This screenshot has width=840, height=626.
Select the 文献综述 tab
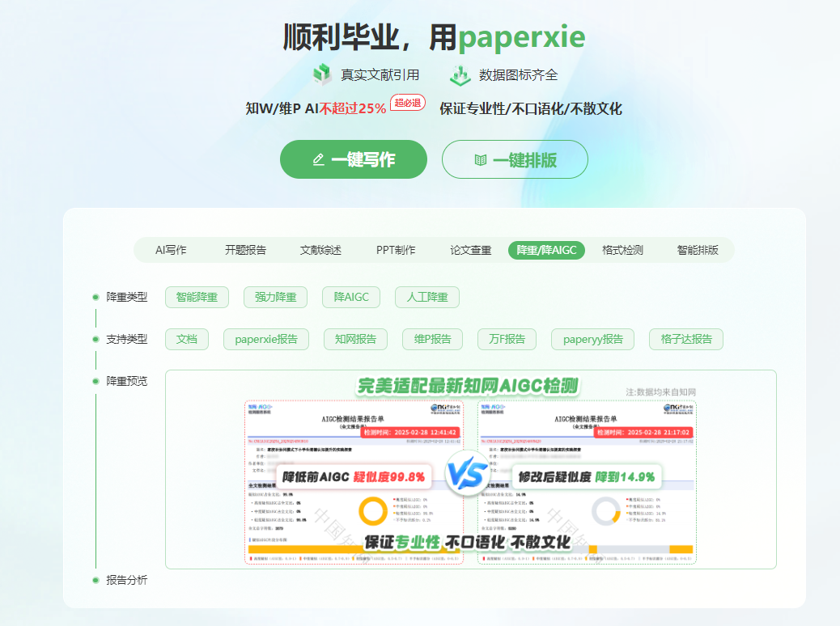point(320,250)
